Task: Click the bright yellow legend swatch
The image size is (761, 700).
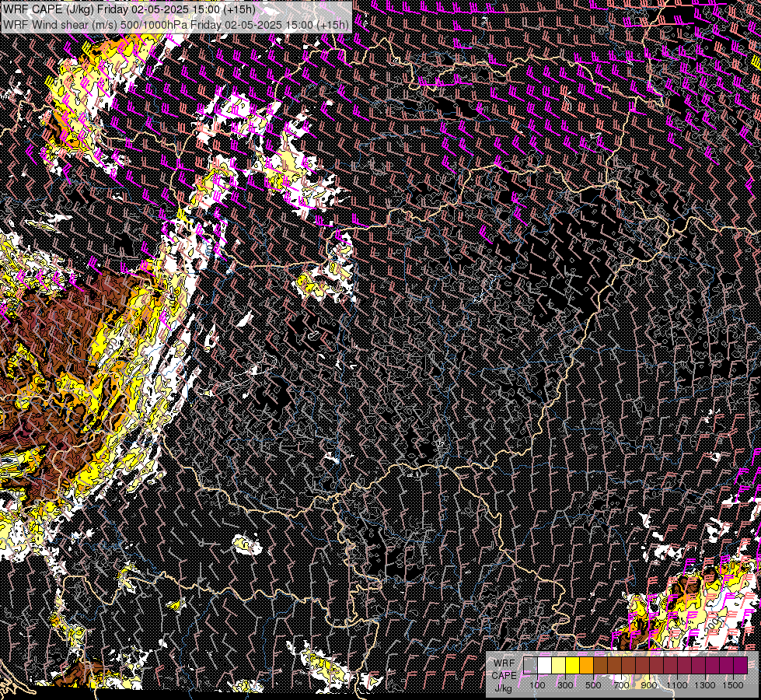Action: [573, 665]
